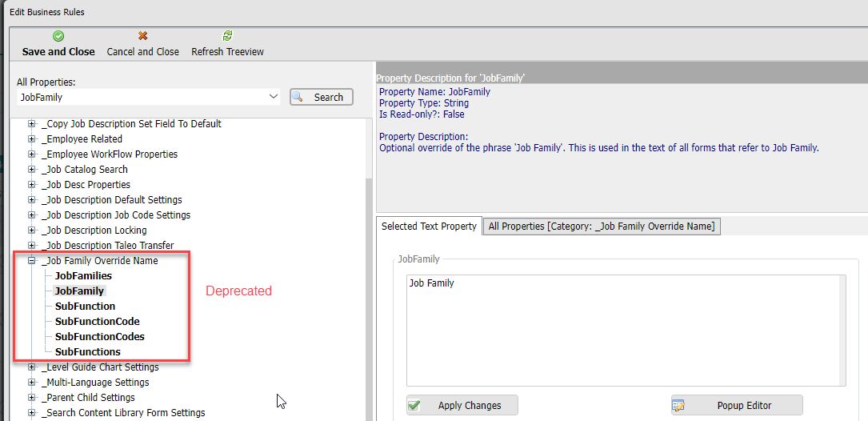Click the Refresh Treeview arrows icon
This screenshot has height=421, width=868.
point(227,36)
